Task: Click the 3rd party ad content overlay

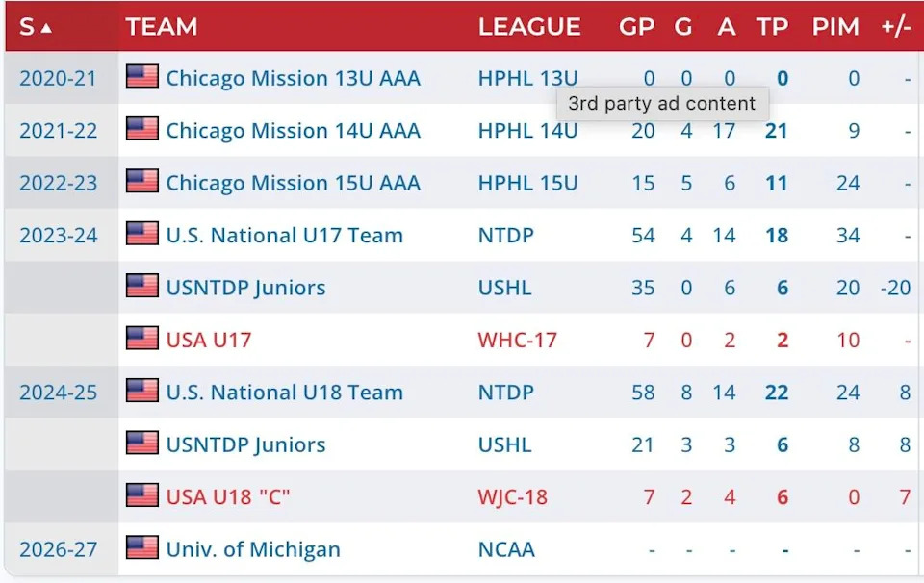Action: 661,101
